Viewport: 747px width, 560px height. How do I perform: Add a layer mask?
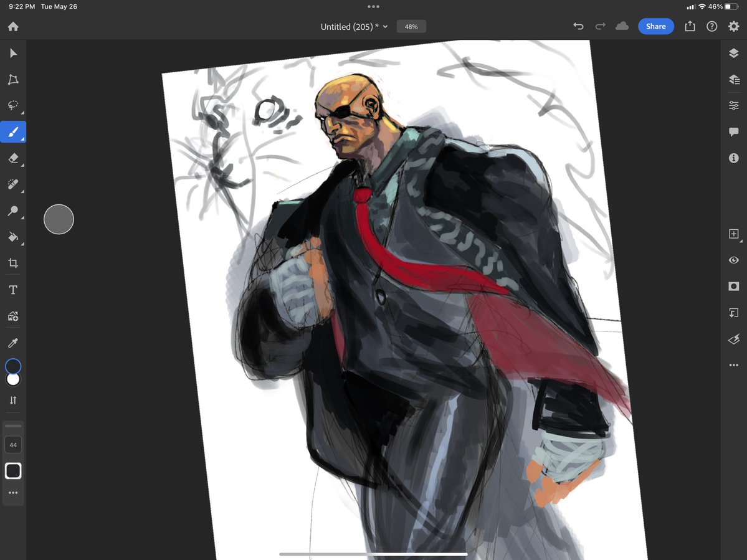click(734, 286)
